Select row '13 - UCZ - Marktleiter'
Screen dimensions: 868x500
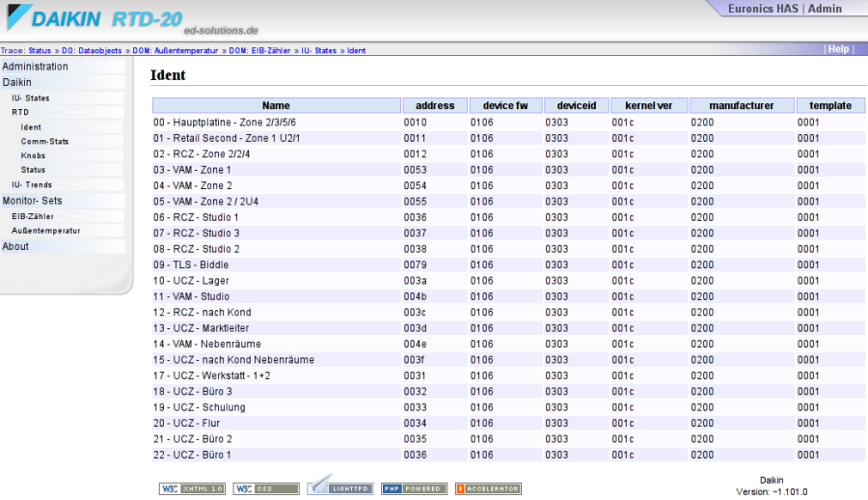click(x=508, y=328)
